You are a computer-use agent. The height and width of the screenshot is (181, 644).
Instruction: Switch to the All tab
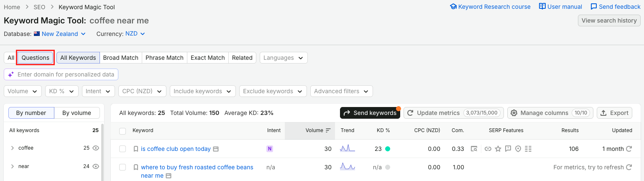coord(11,58)
